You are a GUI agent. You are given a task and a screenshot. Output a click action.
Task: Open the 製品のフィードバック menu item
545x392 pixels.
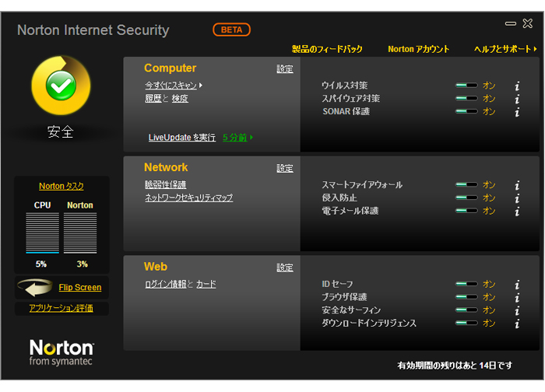pyautogui.click(x=327, y=49)
